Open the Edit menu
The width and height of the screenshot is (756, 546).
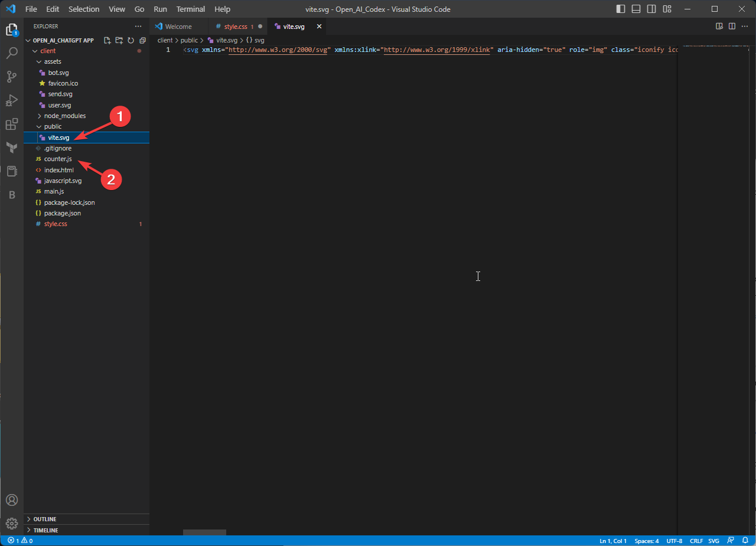53,9
